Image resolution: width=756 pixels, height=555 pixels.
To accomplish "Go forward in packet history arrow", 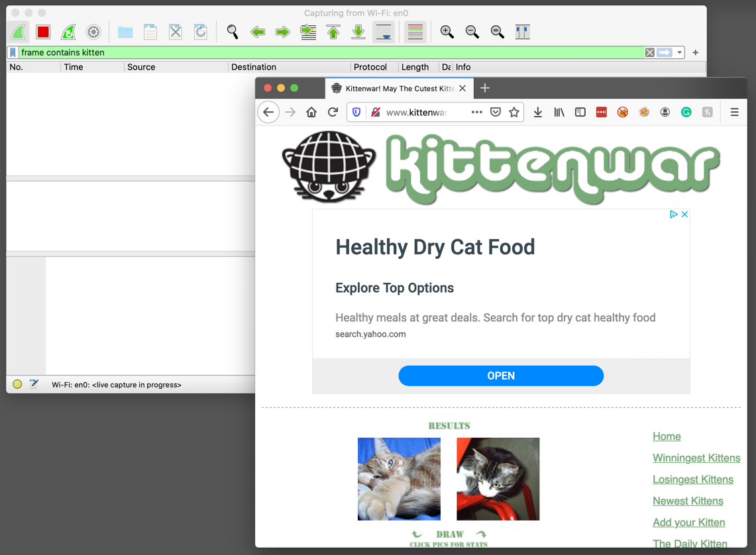I will coord(283,32).
